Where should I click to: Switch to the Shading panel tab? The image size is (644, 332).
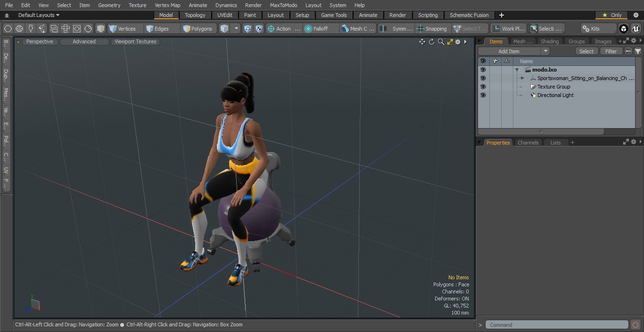click(550, 41)
